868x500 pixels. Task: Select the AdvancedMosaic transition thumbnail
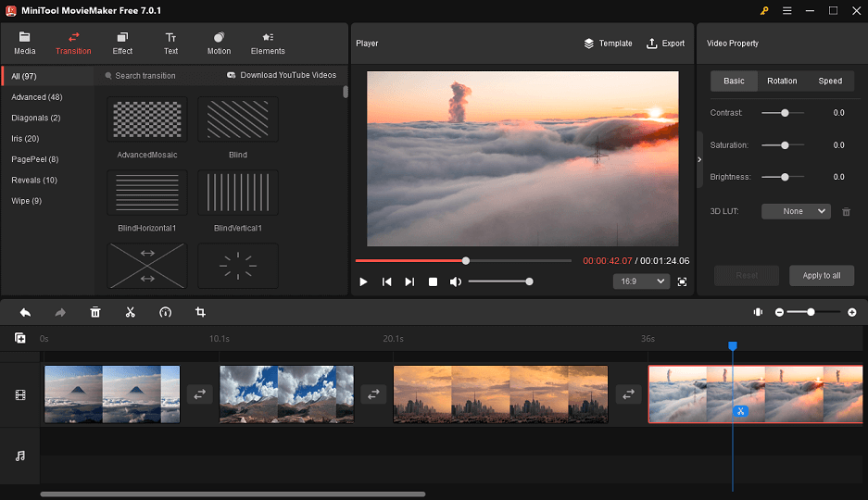147,119
